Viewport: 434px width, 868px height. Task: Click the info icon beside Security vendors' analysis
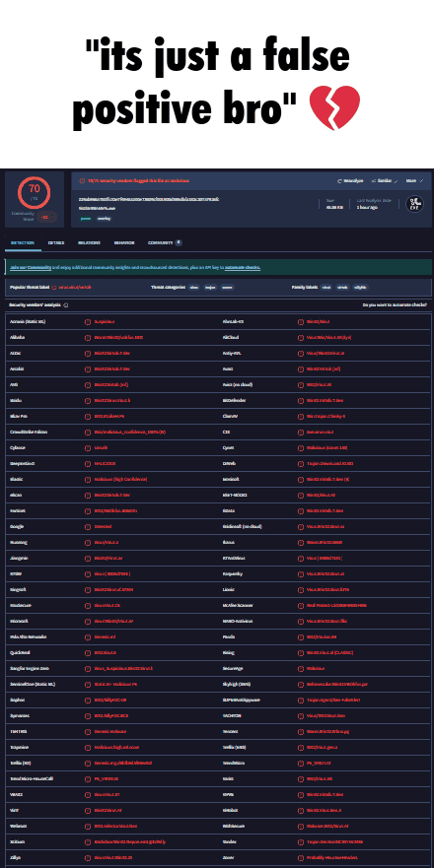point(65,304)
